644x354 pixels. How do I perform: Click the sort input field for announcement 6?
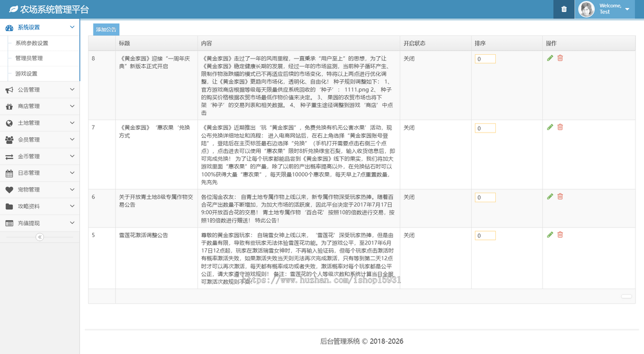[485, 197]
